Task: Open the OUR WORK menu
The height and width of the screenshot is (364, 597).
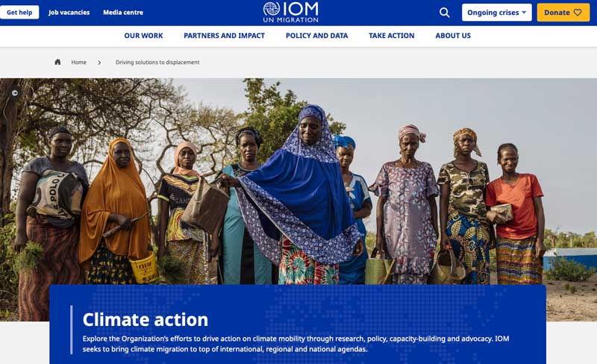Action: 143,36
